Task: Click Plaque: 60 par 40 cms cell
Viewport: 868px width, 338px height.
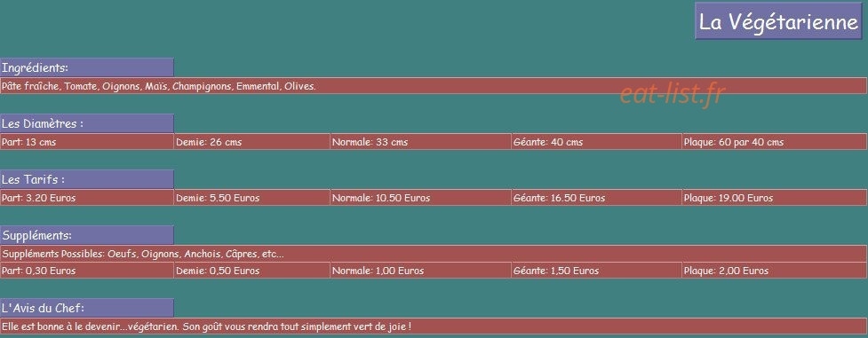Action: (x=775, y=142)
